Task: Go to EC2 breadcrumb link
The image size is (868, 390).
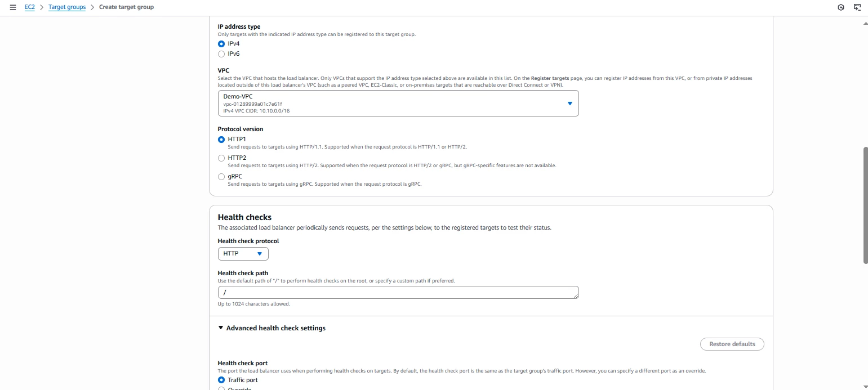Action: pos(29,7)
